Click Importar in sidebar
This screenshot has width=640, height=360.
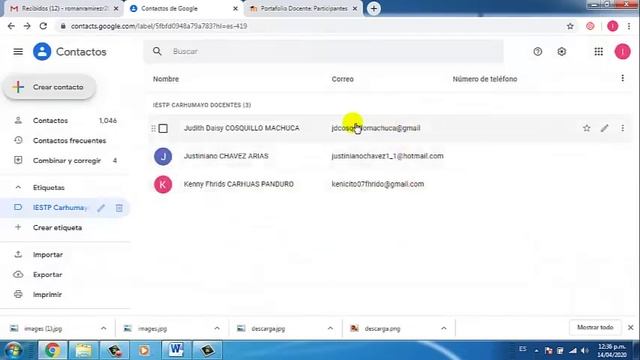pyautogui.click(x=48, y=254)
